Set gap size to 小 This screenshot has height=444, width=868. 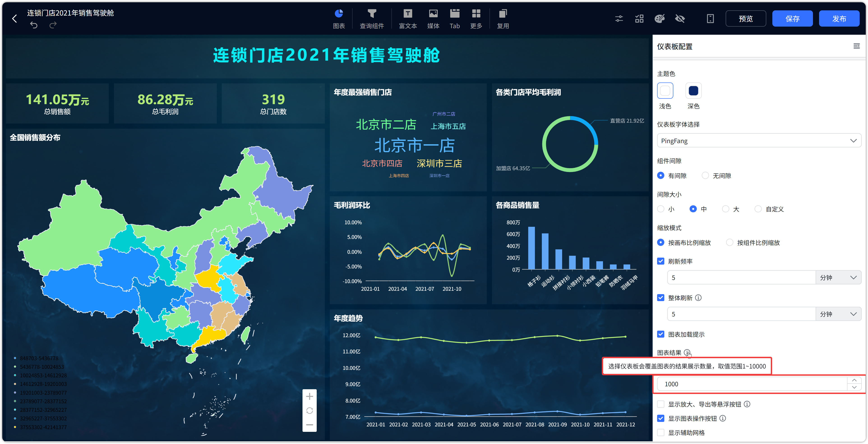[661, 209]
